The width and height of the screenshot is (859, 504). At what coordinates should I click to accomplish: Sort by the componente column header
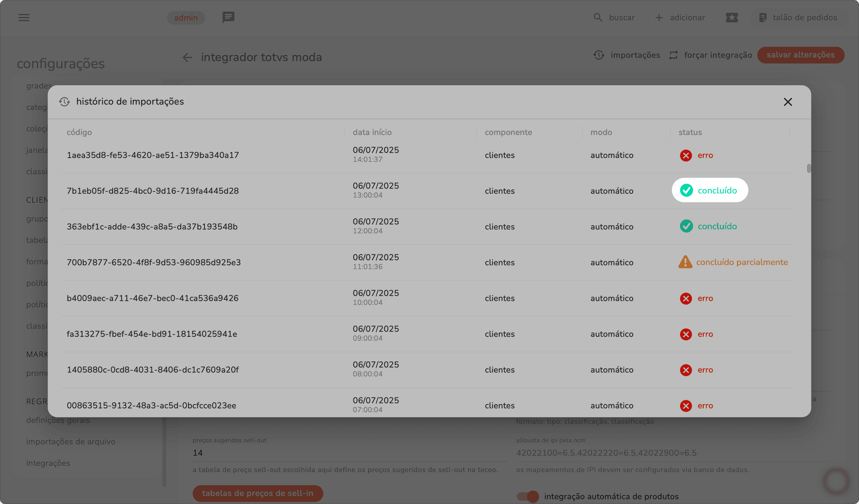pos(508,132)
